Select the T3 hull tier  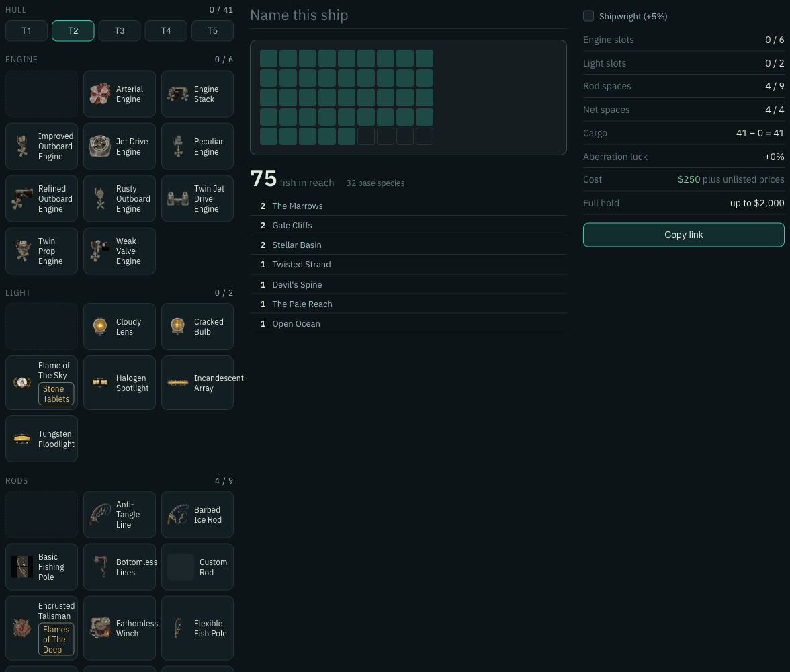point(120,31)
